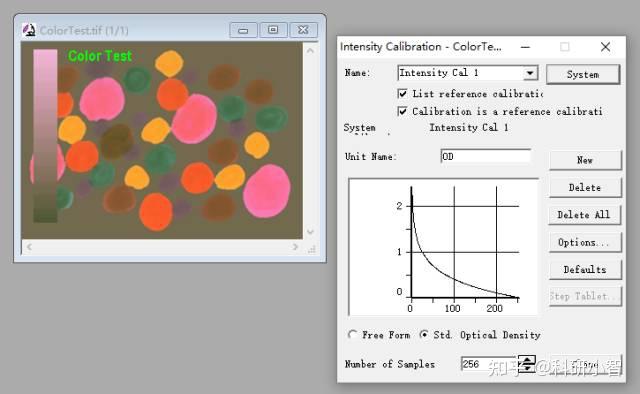
Task: Open the Intensity Cal 1 name dropdown
Action: click(530, 73)
